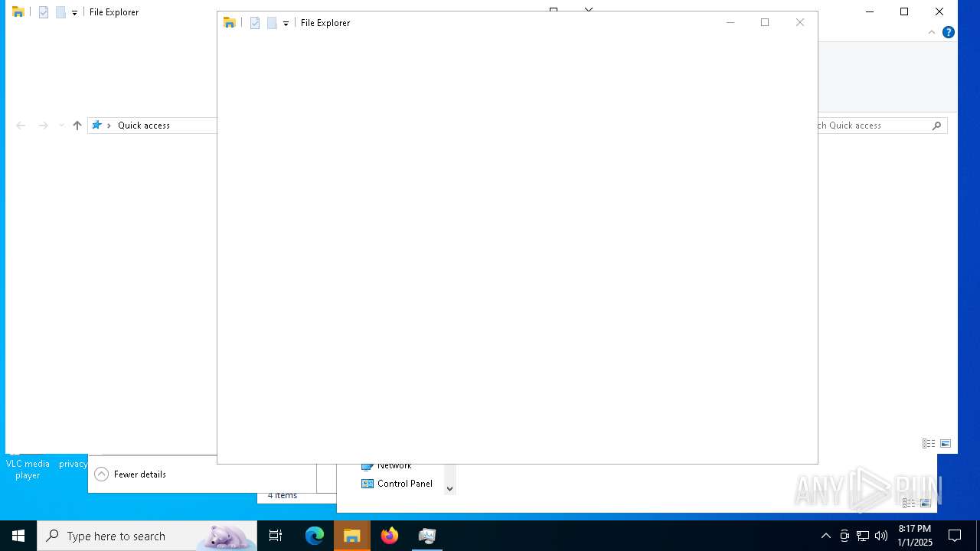The width and height of the screenshot is (980, 551).
Task: Open Quick Access Toolbar dropdown in back window
Action: coord(74,13)
